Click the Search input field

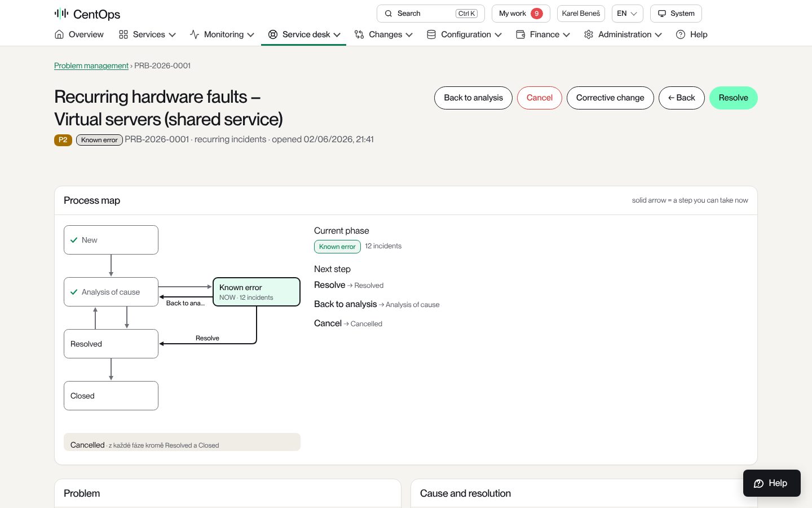(x=431, y=14)
